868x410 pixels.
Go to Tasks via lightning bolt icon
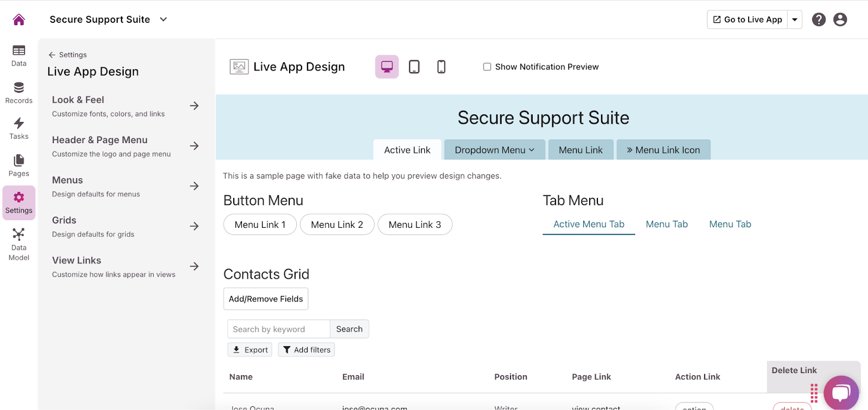(19, 129)
